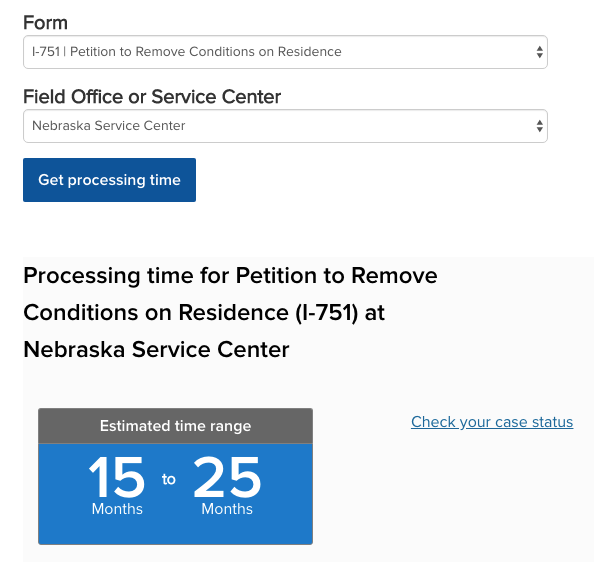The image size is (594, 562).
Task: Click the Get processing time button
Action: tap(109, 180)
